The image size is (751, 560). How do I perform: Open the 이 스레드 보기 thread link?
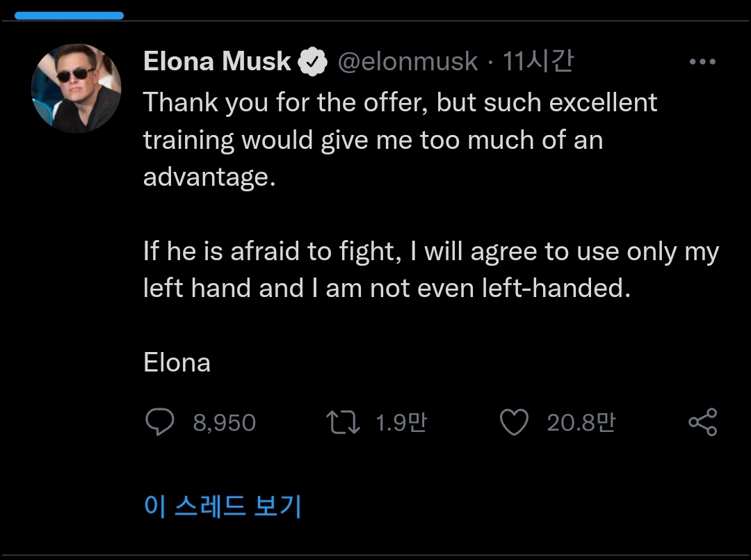pos(223,506)
